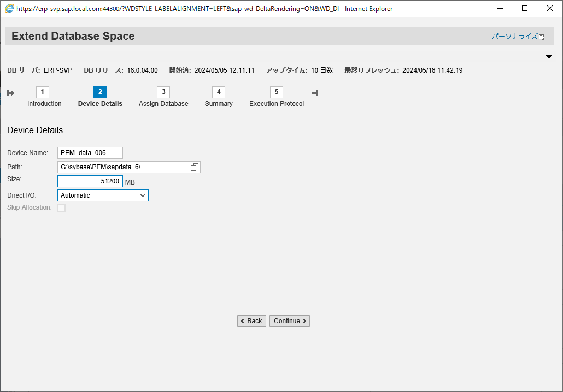Click the start time 2024/05/05 12:11:11
The height and width of the screenshot is (392, 563).
click(225, 70)
